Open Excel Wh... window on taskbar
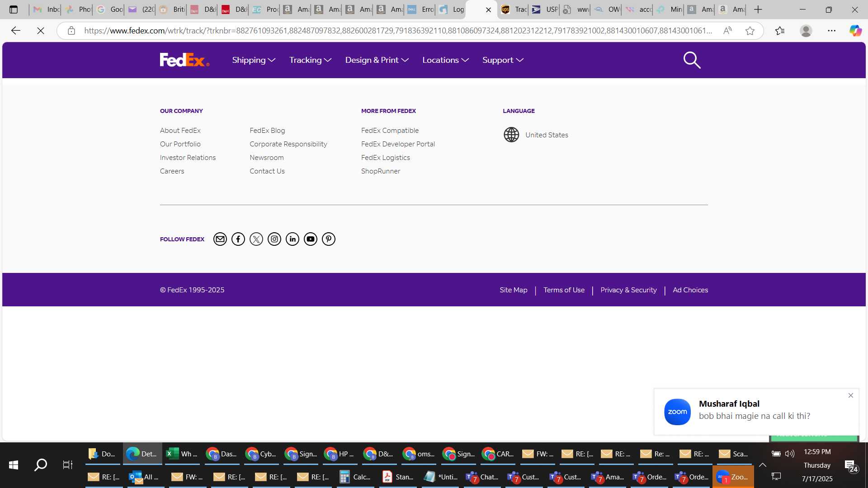868x488 pixels. click(x=182, y=454)
